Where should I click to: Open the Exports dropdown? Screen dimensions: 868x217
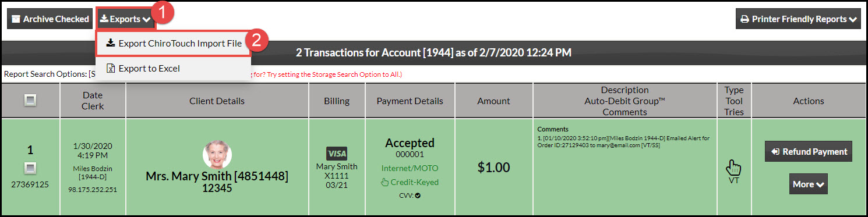(125, 19)
